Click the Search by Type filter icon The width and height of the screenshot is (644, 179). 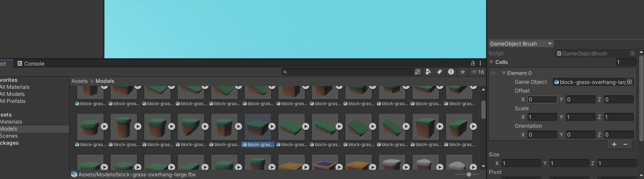click(x=428, y=72)
